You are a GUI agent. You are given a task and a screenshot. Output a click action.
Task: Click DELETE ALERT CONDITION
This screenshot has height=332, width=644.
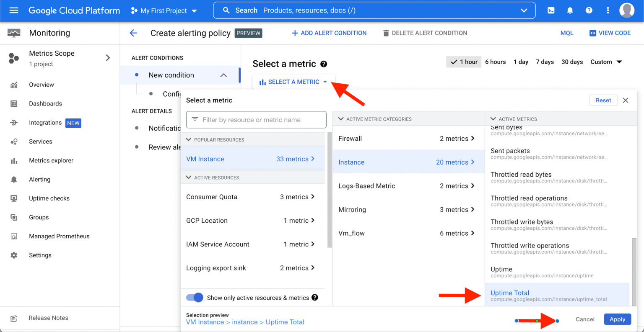tap(425, 33)
